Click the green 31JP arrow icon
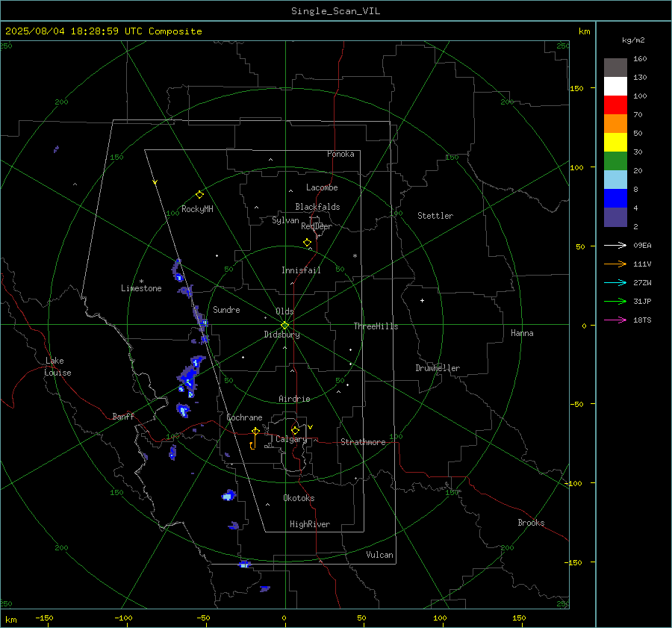Viewport: 672px width, 628px height. [615, 302]
